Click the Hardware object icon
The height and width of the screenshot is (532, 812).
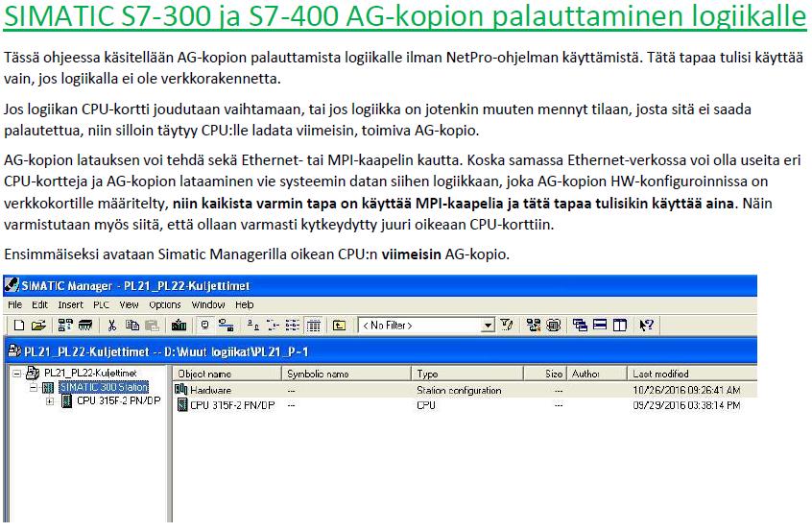[x=181, y=390]
